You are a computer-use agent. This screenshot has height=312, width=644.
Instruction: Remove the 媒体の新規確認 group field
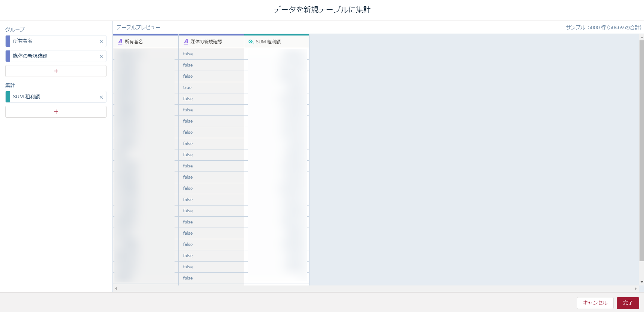pos(101,56)
